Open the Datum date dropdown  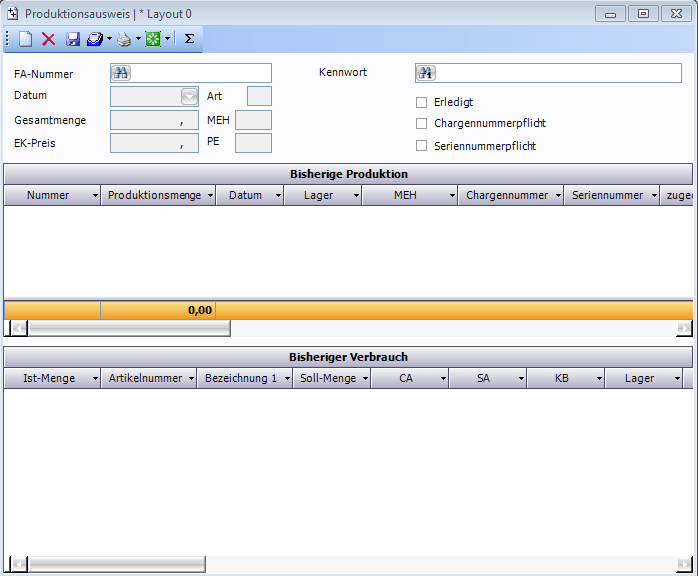[189, 96]
